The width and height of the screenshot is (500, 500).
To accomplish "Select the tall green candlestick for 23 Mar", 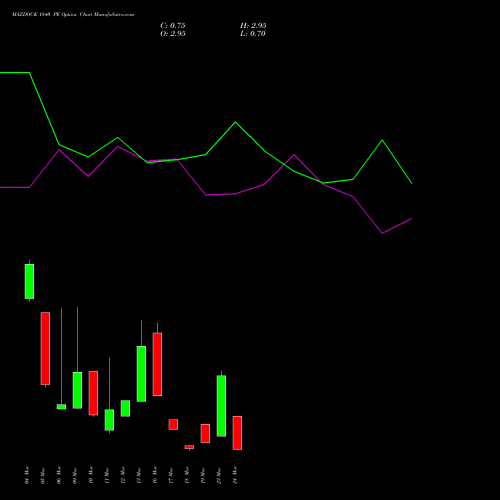I will click(x=221, y=406).
